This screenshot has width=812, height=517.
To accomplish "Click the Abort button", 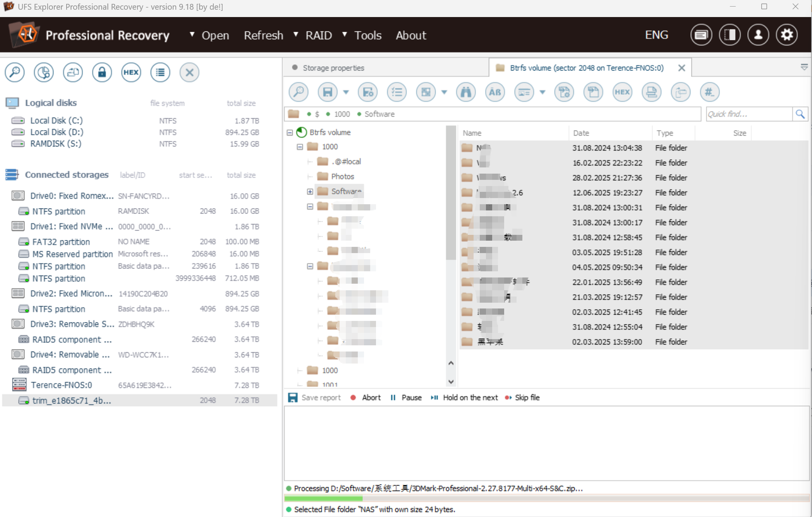I will (x=366, y=398).
